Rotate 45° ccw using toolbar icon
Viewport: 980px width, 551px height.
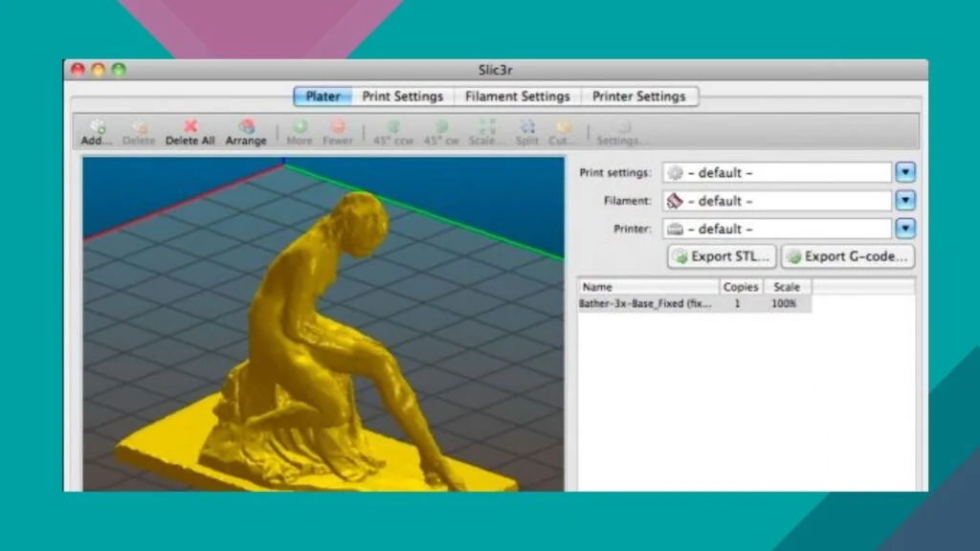(x=393, y=127)
